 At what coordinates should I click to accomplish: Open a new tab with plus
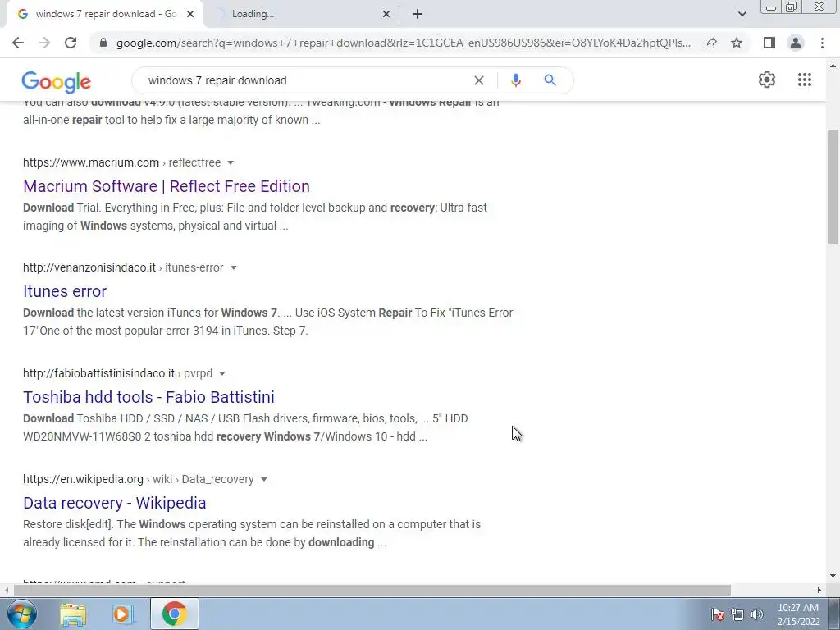click(x=418, y=14)
